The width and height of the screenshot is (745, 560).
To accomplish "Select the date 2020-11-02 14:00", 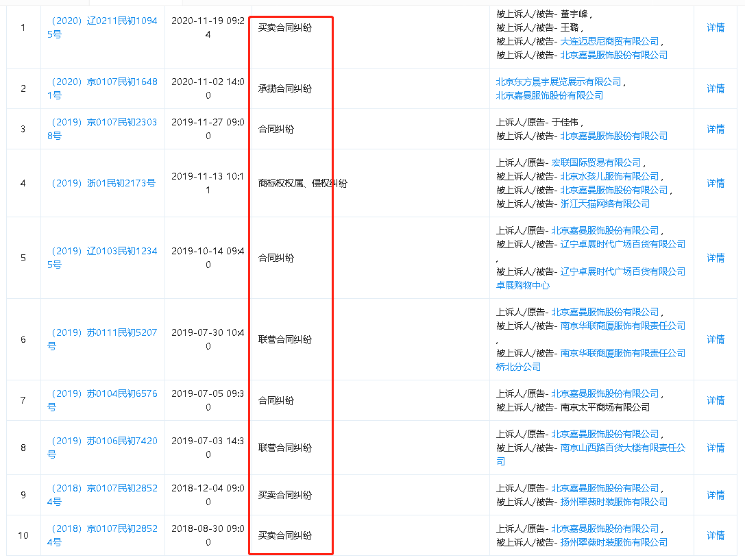I will pyautogui.click(x=208, y=88).
